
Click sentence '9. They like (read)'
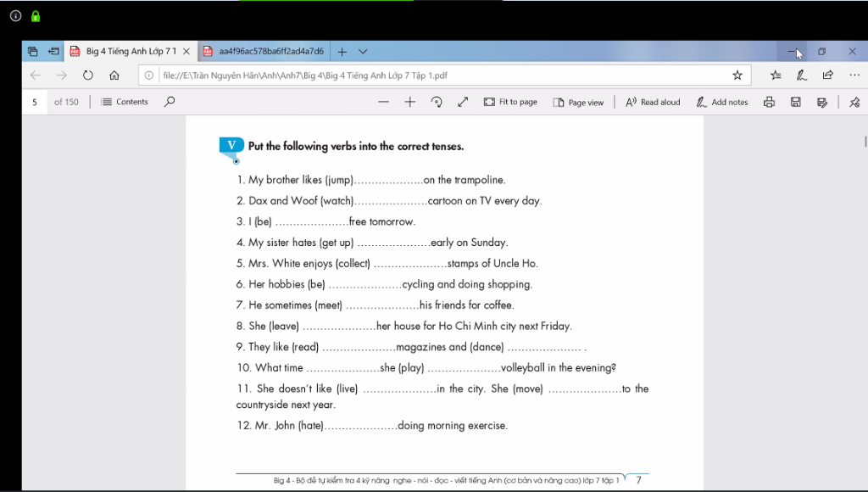[411, 347]
